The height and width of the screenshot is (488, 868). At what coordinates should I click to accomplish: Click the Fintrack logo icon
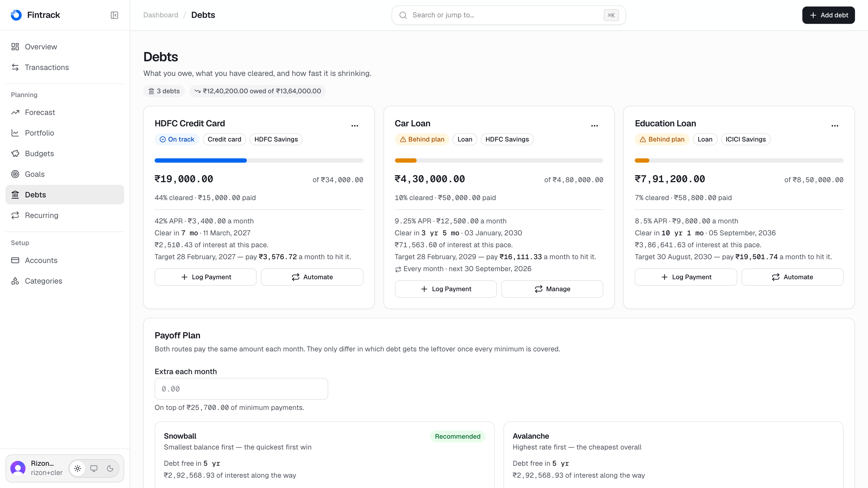[16, 15]
